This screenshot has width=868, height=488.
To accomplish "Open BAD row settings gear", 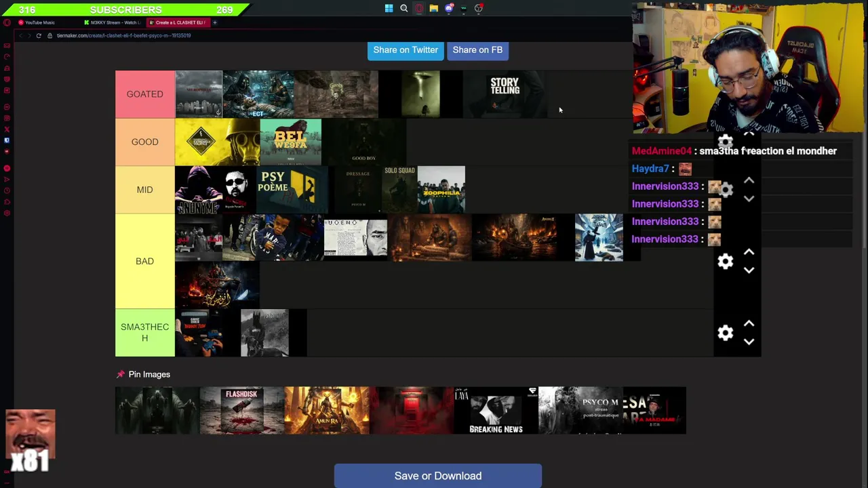I will pyautogui.click(x=726, y=261).
